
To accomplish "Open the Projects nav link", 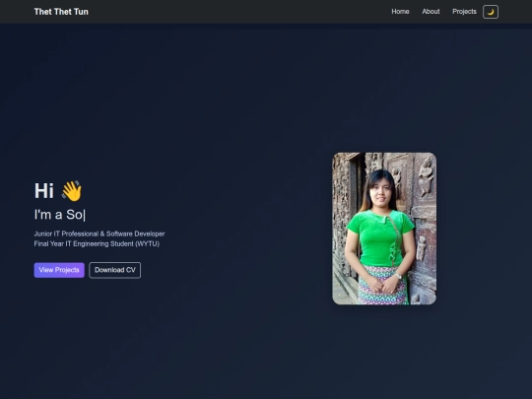I will click(464, 12).
